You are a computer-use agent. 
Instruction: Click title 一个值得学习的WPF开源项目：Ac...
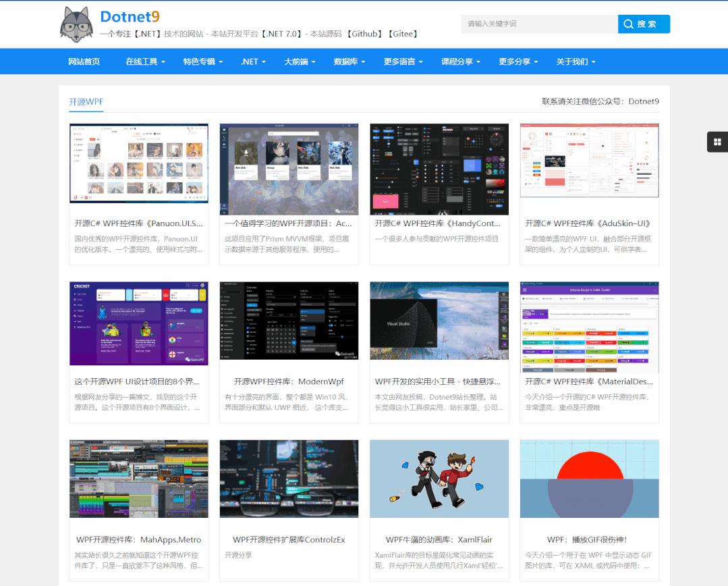288,223
